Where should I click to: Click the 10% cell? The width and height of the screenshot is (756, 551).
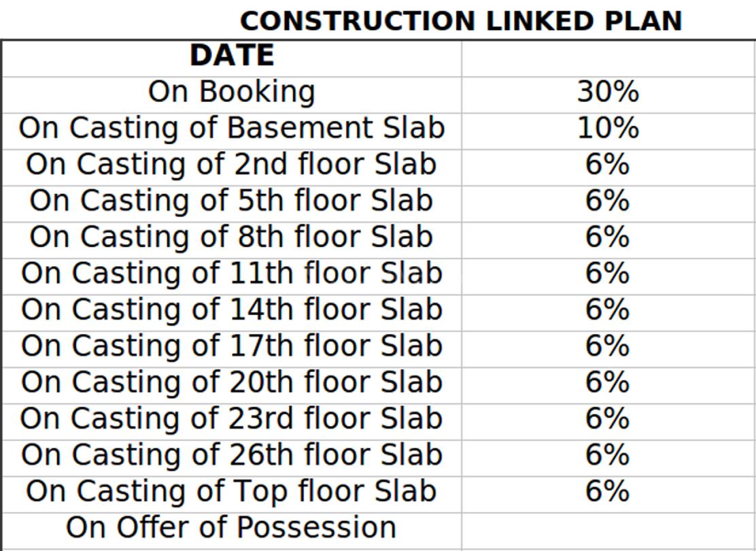point(608,128)
